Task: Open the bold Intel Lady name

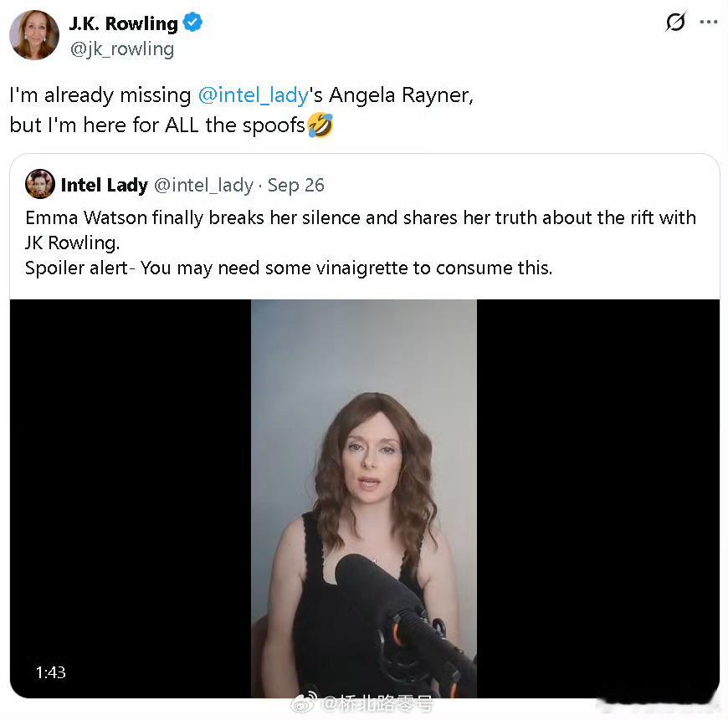Action: [105, 185]
